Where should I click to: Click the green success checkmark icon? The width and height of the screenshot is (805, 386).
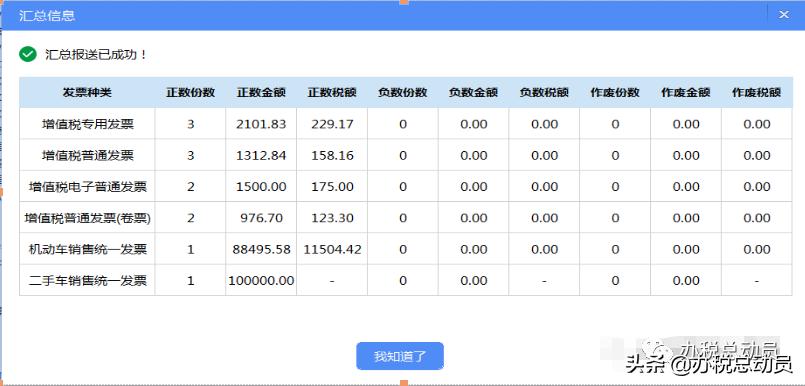28,54
